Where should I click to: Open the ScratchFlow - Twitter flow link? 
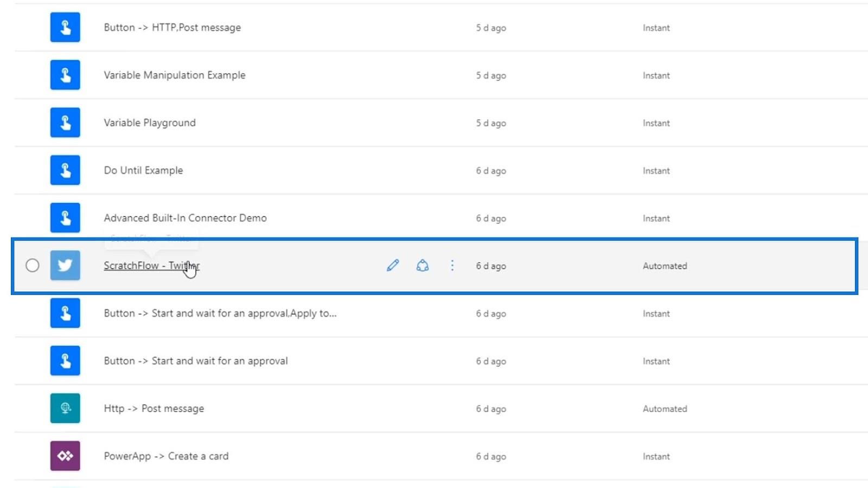152,266
